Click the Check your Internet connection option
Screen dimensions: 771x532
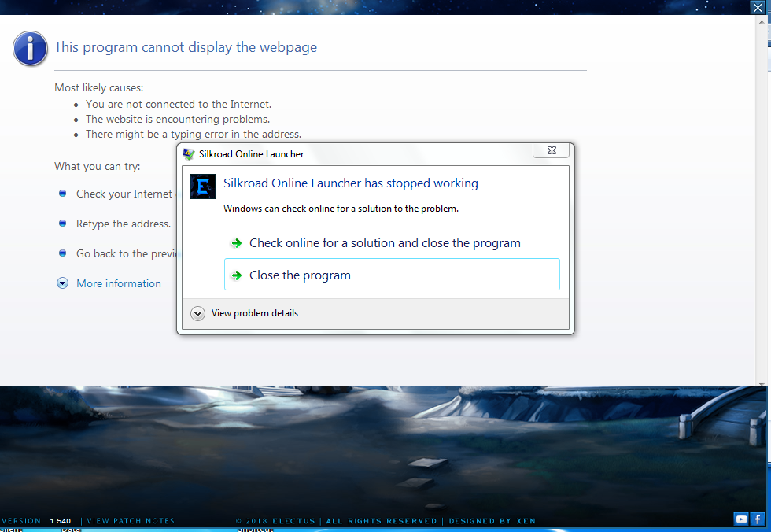(x=124, y=193)
